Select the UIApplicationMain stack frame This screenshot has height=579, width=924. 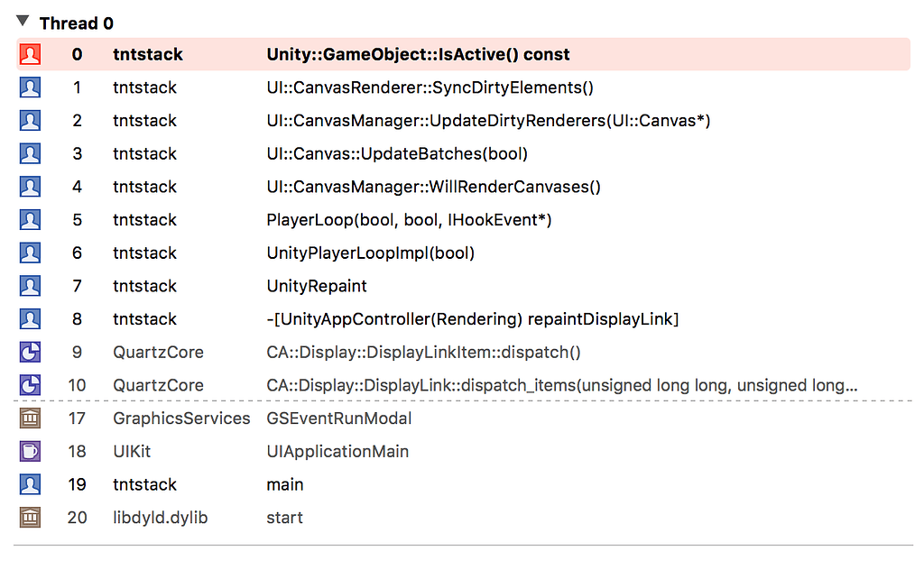[x=337, y=451]
